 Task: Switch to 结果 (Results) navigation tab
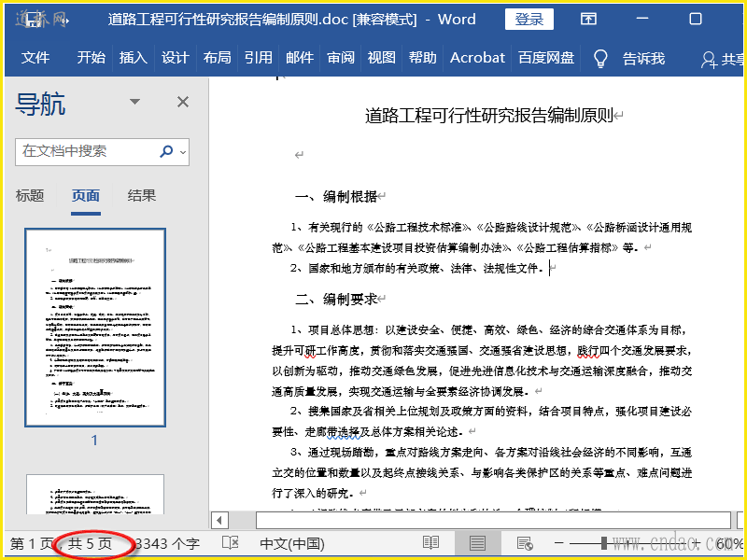point(142,195)
